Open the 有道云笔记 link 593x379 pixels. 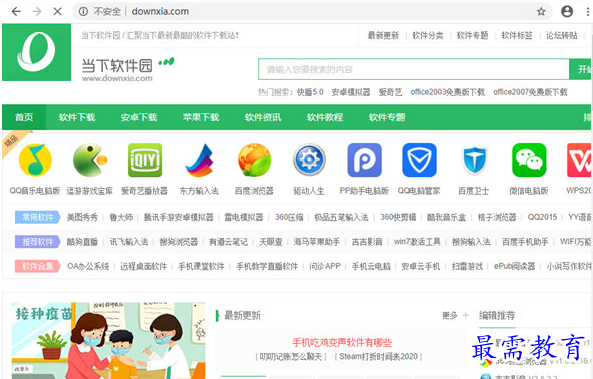tap(228, 242)
